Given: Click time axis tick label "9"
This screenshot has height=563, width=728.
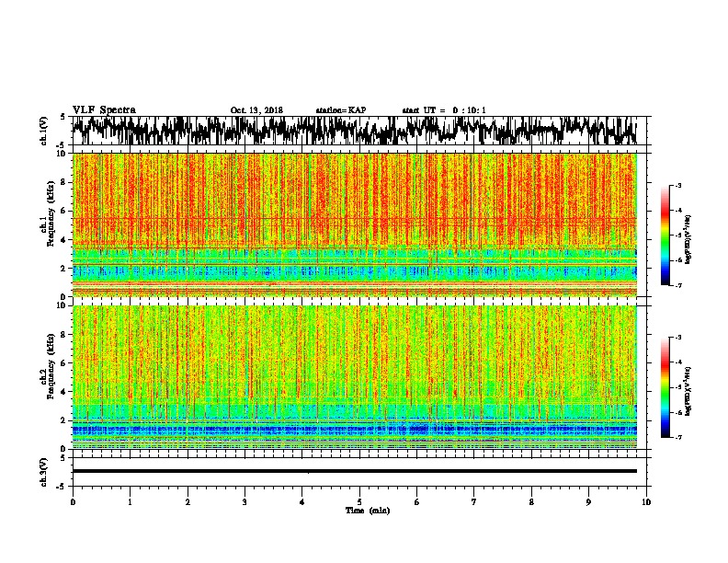Looking at the screenshot, I should click(588, 501).
